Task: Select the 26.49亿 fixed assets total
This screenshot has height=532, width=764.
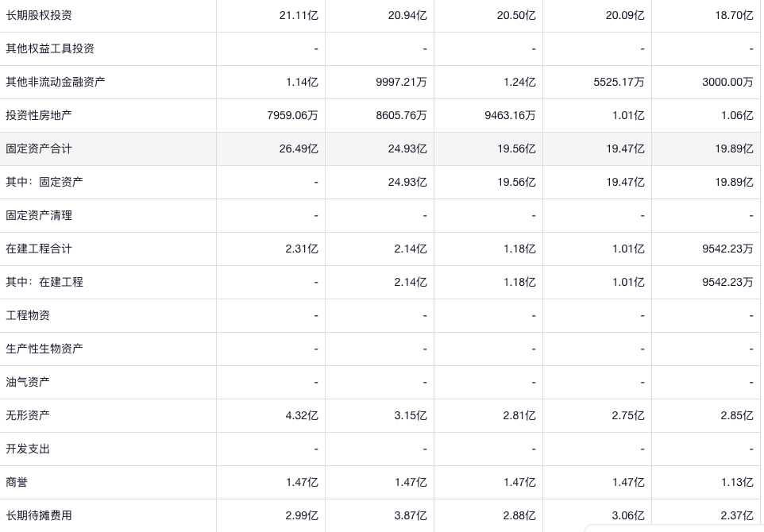Action: pos(299,148)
